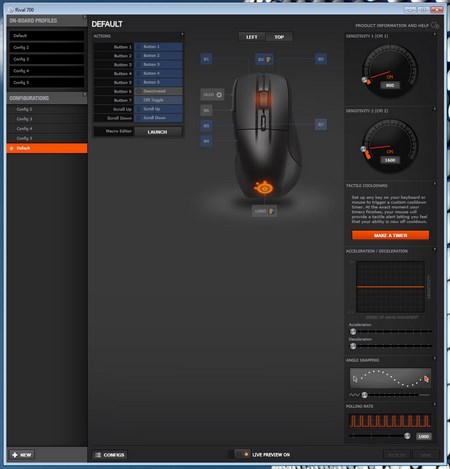
Task: Click the Make a Timer button
Action: click(390, 235)
